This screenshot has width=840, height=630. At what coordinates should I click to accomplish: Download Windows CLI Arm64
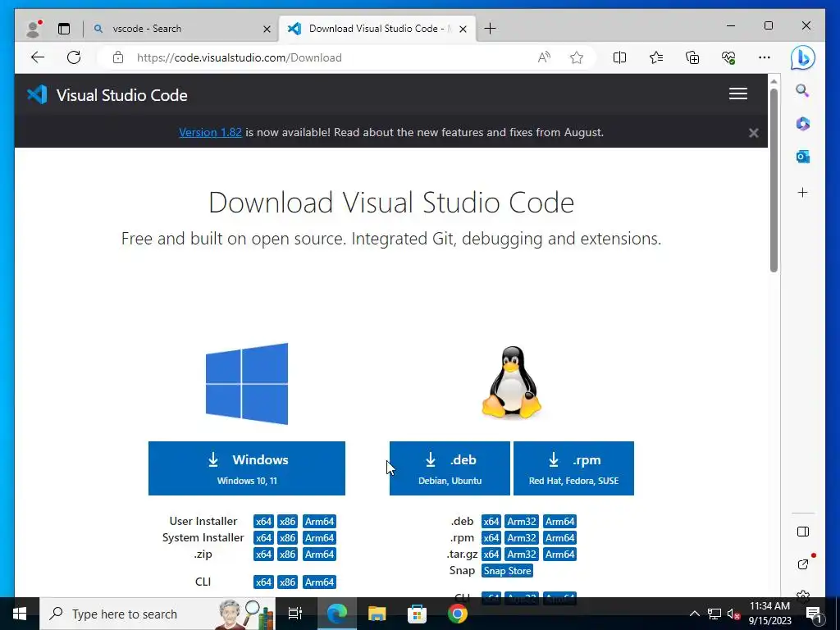tap(319, 582)
